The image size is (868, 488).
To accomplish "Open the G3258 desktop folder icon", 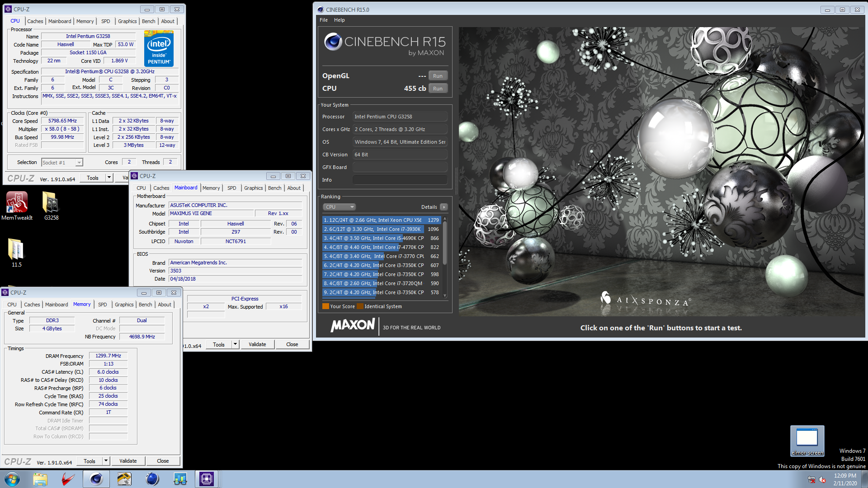I will [51, 206].
